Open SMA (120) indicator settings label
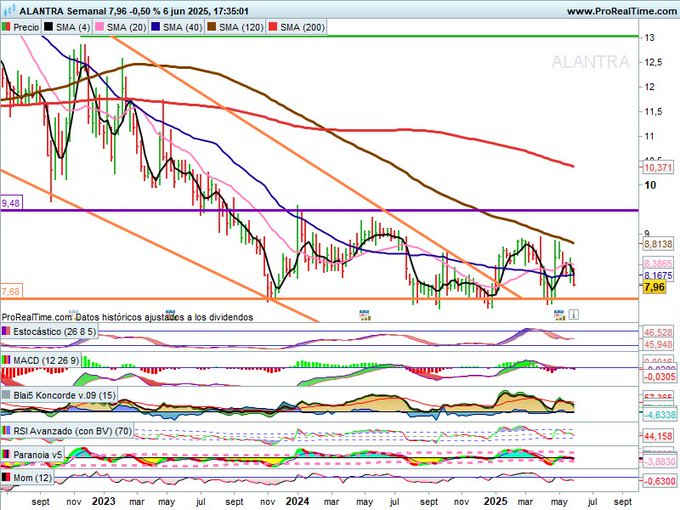The width and height of the screenshot is (680, 510). tap(241, 27)
